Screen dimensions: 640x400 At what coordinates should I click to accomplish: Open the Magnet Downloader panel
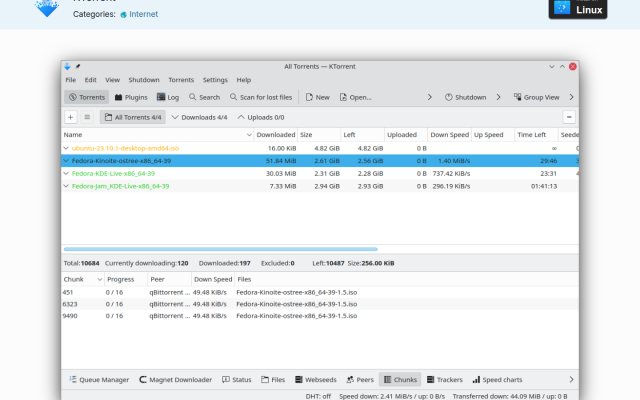coord(176,380)
